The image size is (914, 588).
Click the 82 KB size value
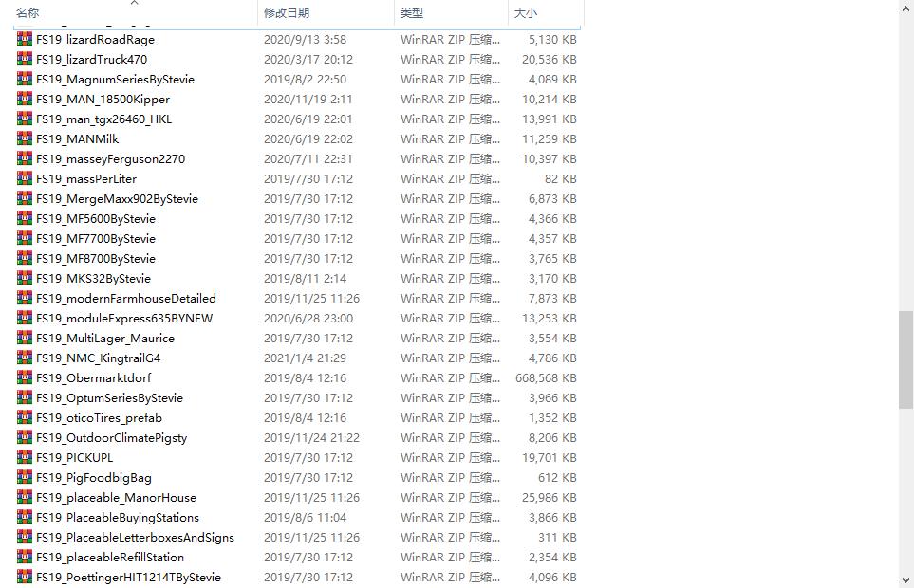coord(560,178)
